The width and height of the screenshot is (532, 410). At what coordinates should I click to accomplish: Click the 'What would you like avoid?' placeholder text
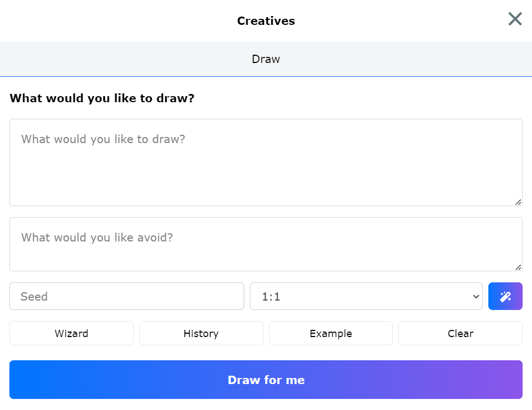[97, 238]
